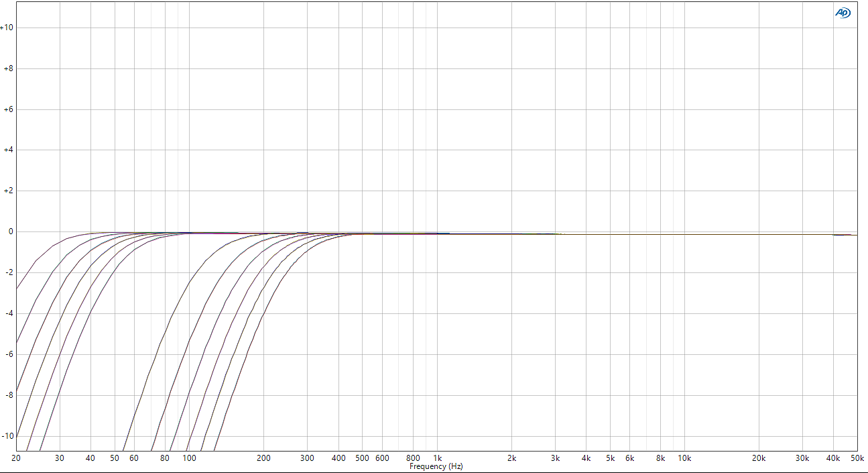
Task: Click the 80 Hz frequency axis label
Action: pos(165,458)
